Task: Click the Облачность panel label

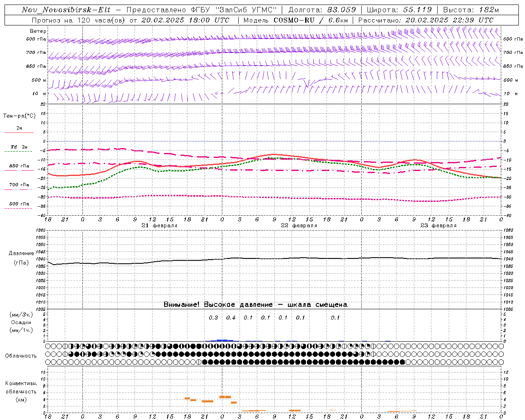Action: tap(21, 356)
